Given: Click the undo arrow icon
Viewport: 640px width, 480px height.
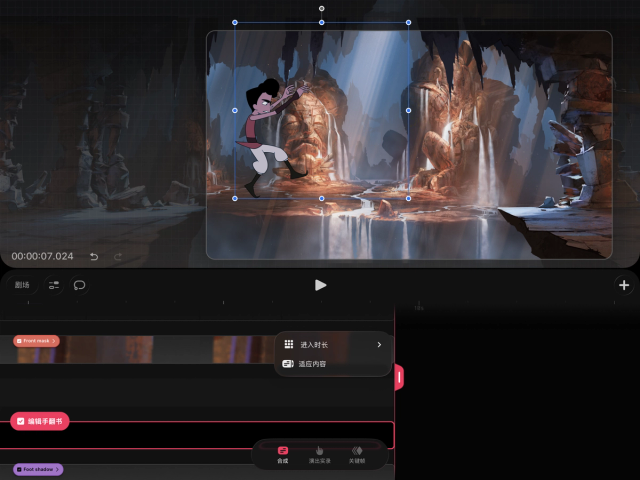Looking at the screenshot, I should [x=94, y=256].
